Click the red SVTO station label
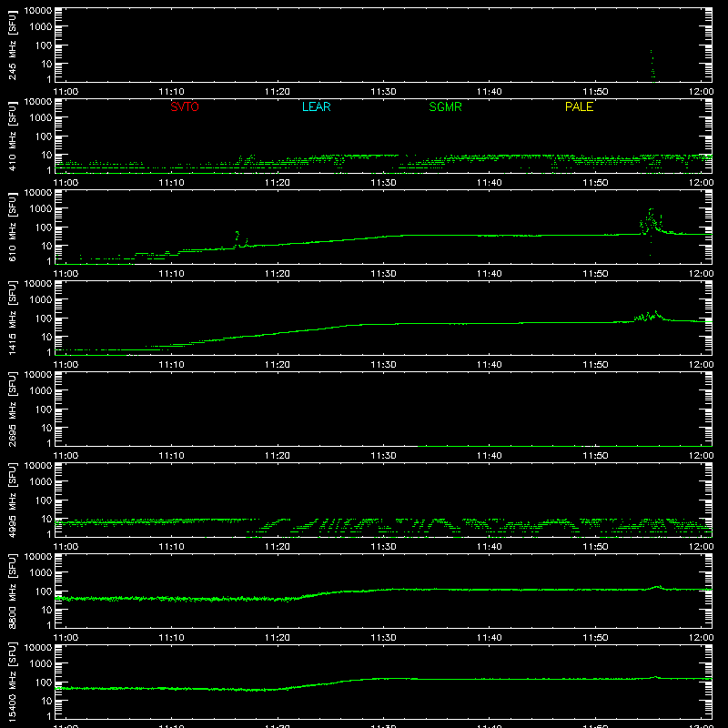This screenshot has height=728, width=728. pyautogui.click(x=185, y=106)
